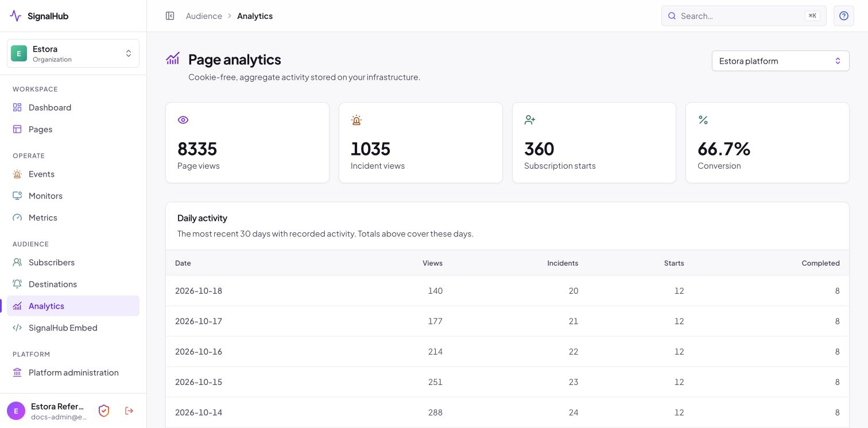Click the Subscribers people icon
868x428 pixels.
coord(17,262)
